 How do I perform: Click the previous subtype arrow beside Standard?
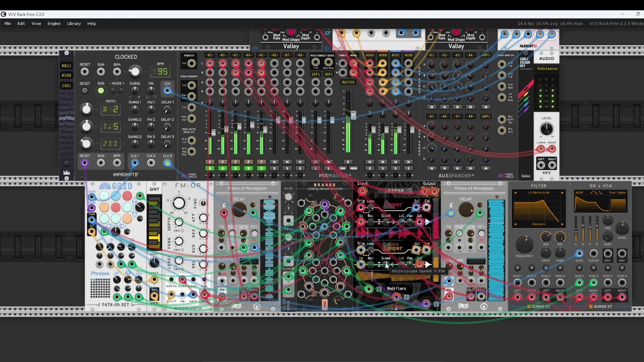click(515, 224)
